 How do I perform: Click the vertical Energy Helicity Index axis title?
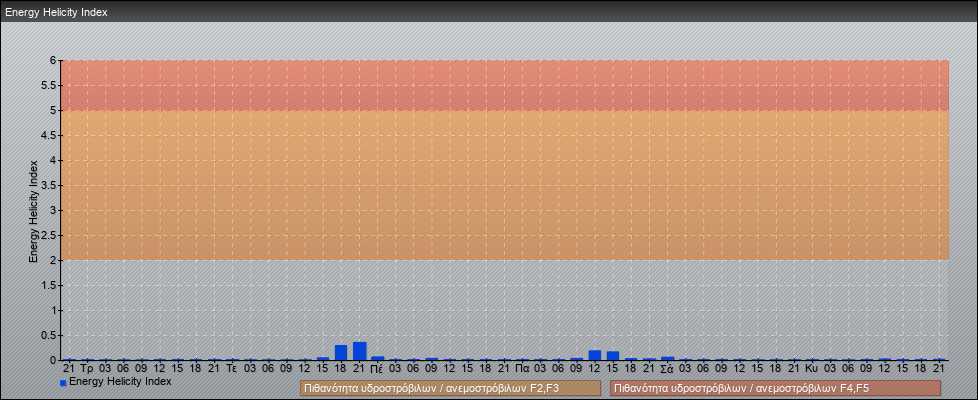coord(33,210)
